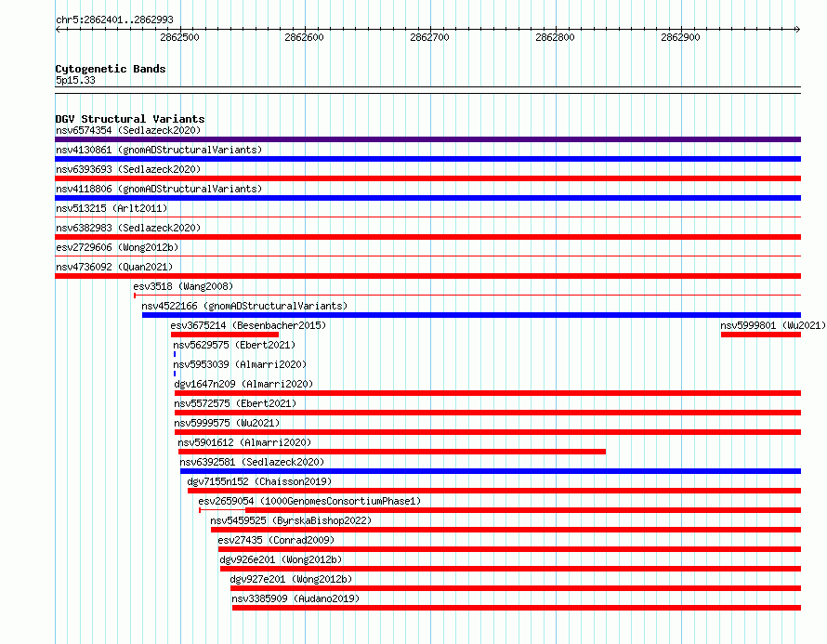The height and width of the screenshot is (644, 827).
Task: Open esv2729606 (Wong2012b) variant
Action: [117, 247]
